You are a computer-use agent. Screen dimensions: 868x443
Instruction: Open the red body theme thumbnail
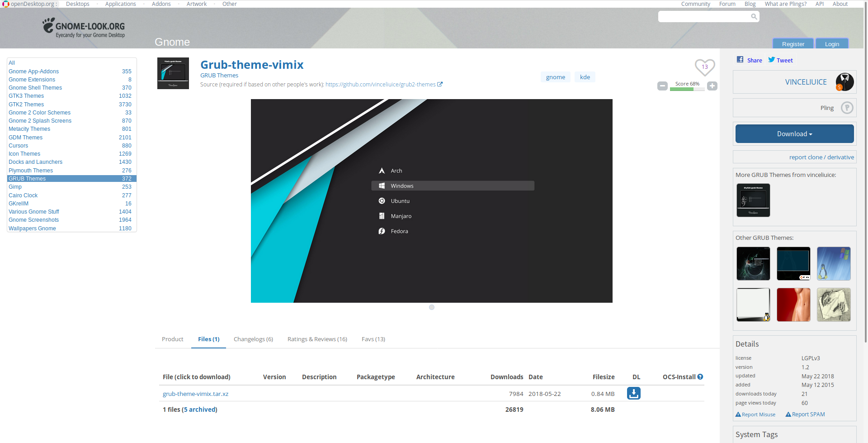pyautogui.click(x=793, y=305)
